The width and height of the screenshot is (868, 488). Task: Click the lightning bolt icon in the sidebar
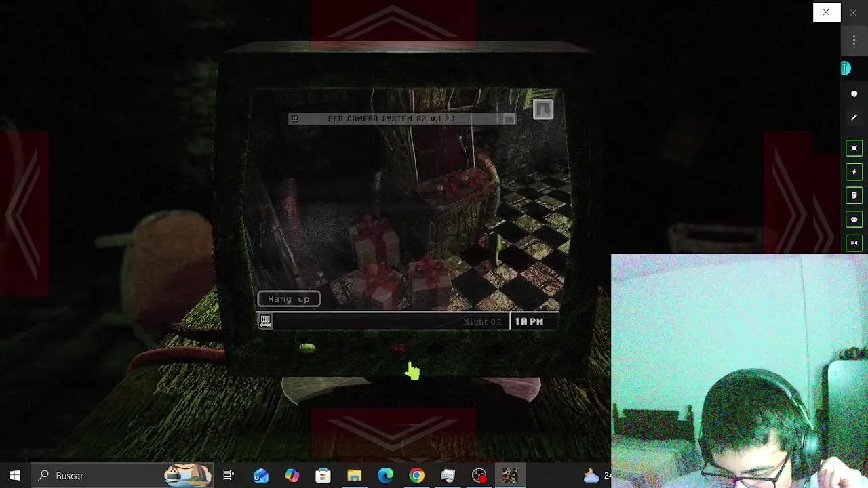point(854,172)
